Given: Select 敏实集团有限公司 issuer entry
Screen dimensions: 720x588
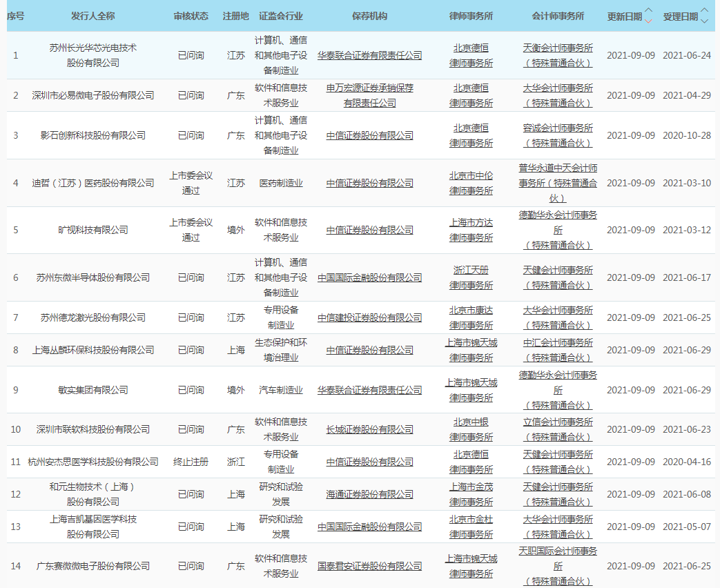Looking at the screenshot, I should [93, 390].
